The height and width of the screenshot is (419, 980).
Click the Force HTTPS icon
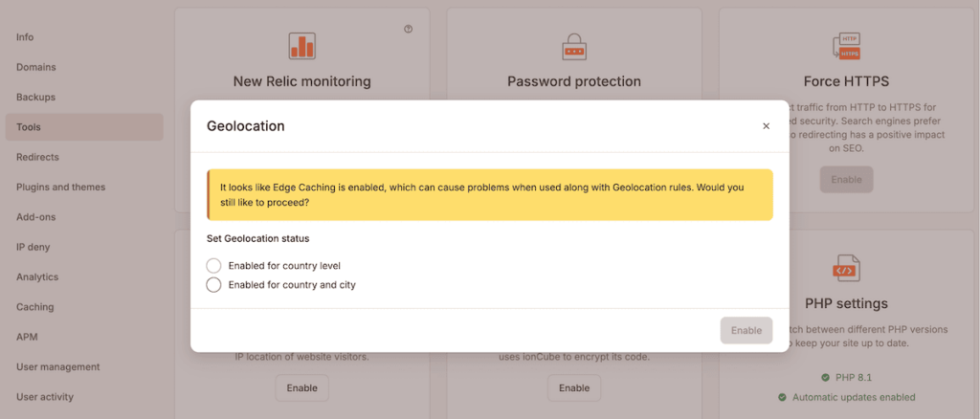(846, 46)
